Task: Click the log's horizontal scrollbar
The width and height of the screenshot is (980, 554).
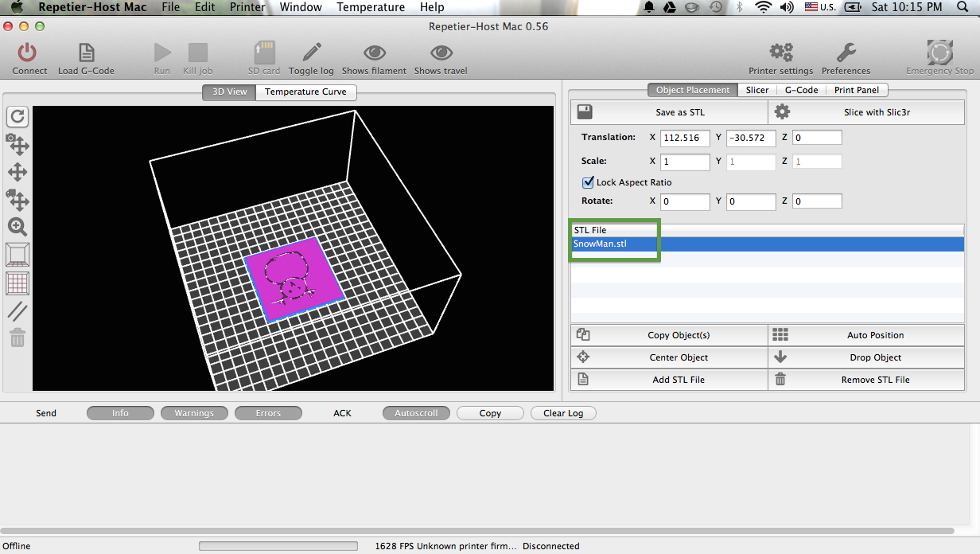Action: [x=477, y=531]
